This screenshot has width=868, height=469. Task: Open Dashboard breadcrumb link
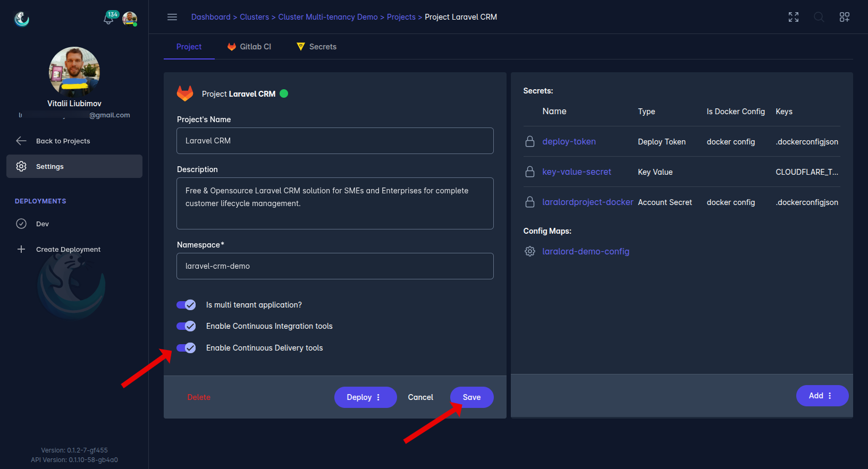[211, 17]
